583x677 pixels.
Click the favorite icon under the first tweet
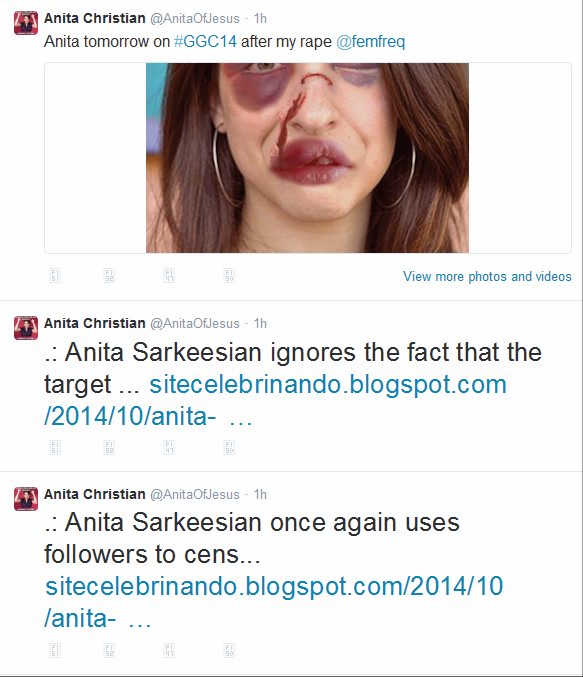click(169, 275)
